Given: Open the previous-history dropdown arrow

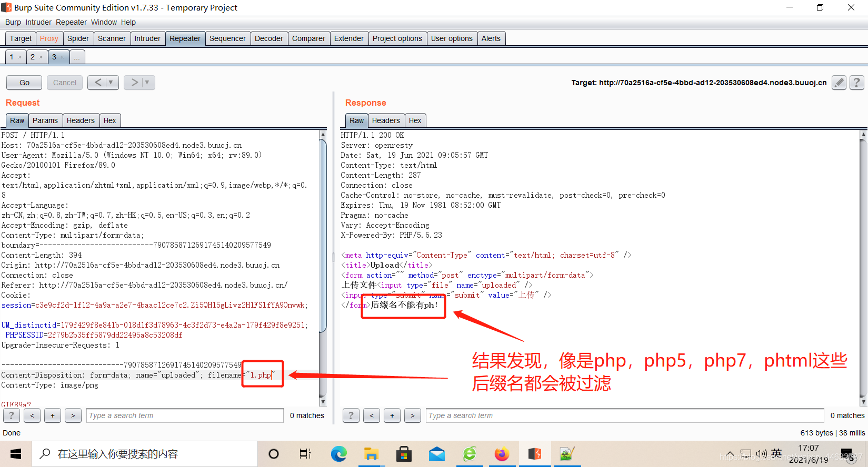Looking at the screenshot, I should [x=111, y=83].
